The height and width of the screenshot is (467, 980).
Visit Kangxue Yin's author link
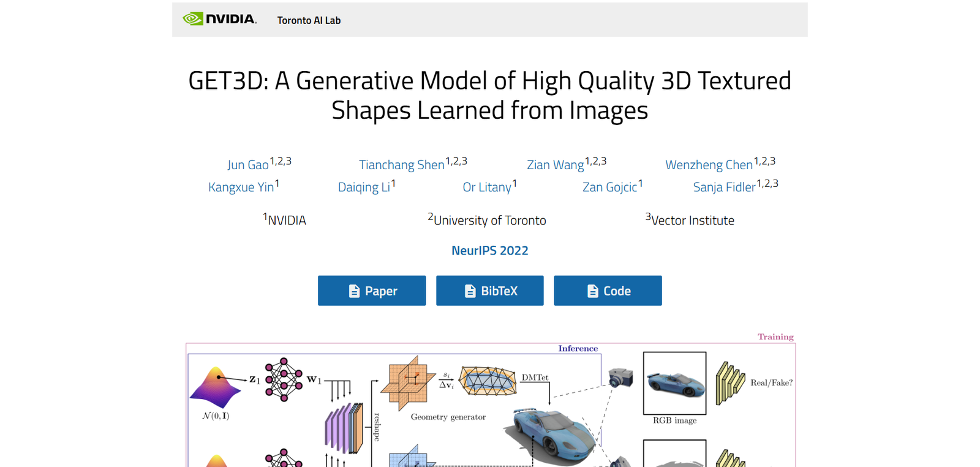(241, 188)
